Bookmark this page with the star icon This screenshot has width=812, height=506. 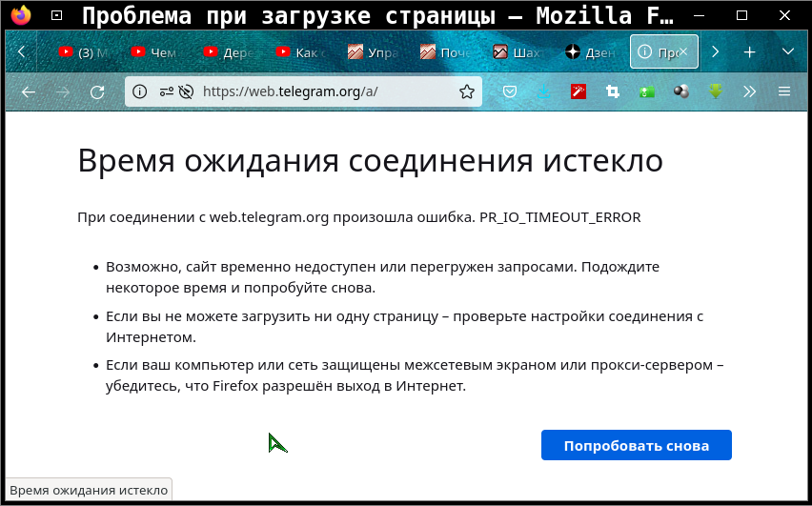[x=467, y=92]
